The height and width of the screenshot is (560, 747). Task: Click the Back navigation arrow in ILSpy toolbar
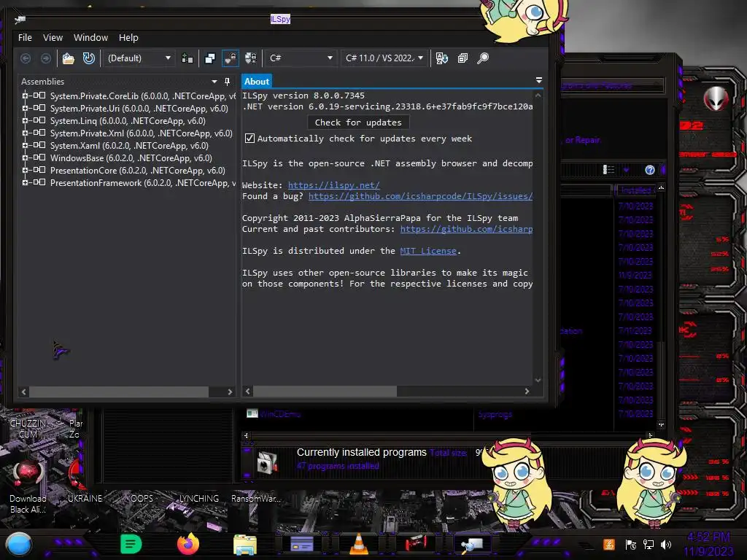coord(26,58)
